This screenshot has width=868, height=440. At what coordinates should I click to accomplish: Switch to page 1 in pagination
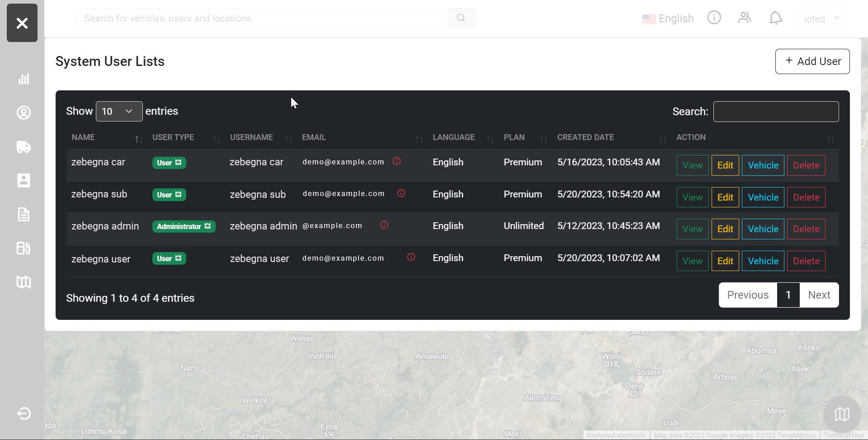tap(788, 295)
